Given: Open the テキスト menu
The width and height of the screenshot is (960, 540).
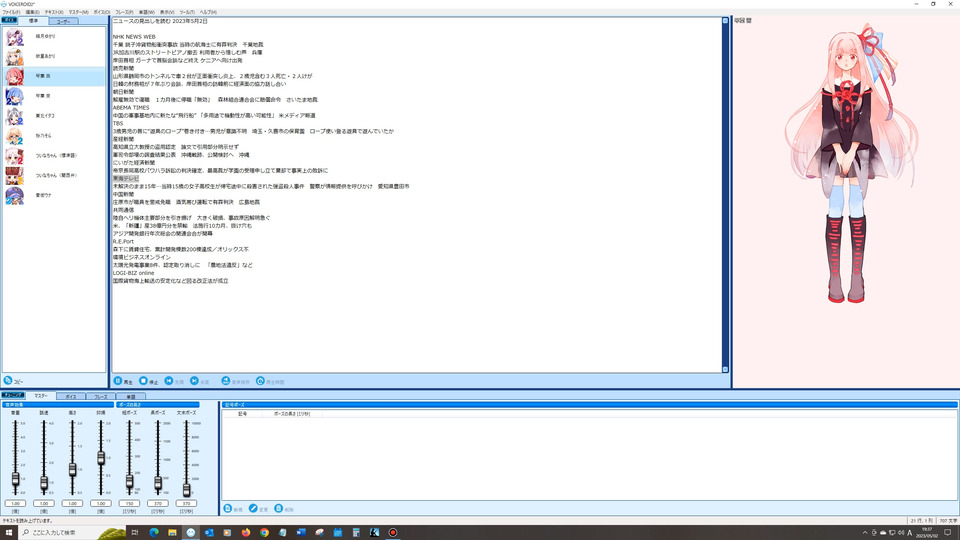Looking at the screenshot, I should click(54, 12).
